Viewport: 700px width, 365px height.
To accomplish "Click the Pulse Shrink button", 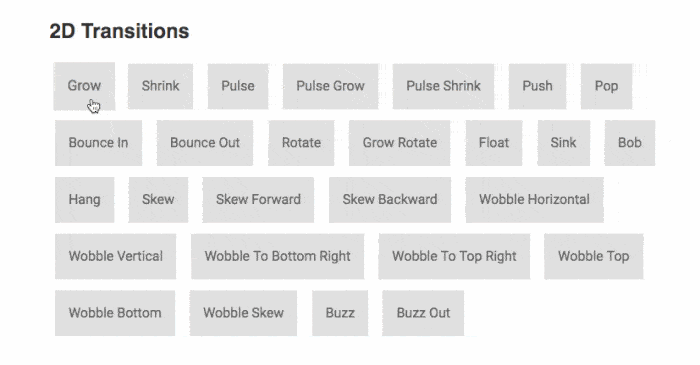I will [443, 86].
